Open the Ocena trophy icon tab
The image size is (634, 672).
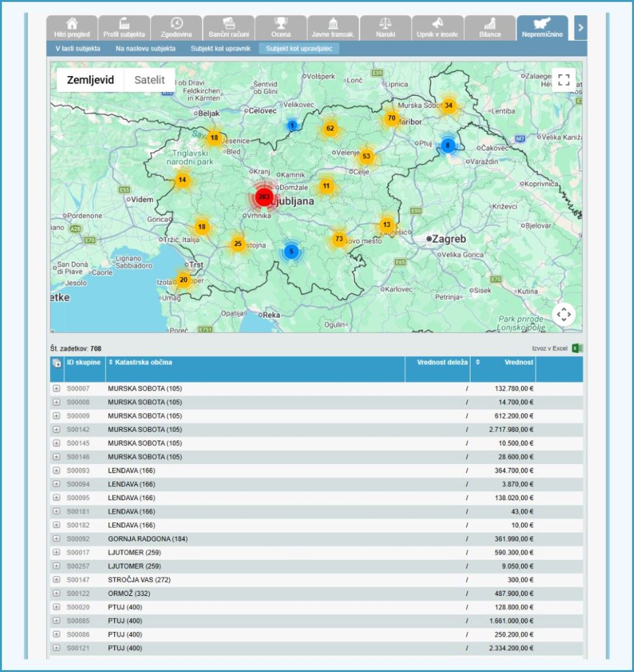point(281,28)
